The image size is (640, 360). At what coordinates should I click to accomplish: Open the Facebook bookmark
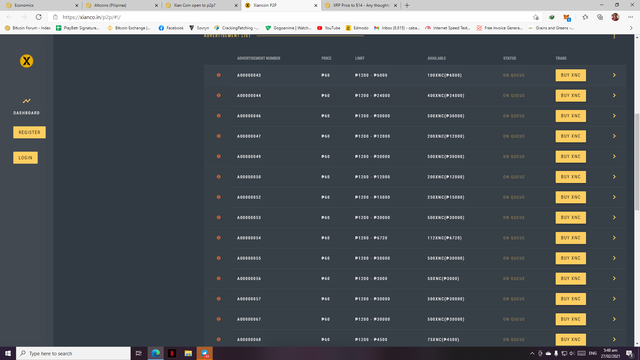pos(171,28)
